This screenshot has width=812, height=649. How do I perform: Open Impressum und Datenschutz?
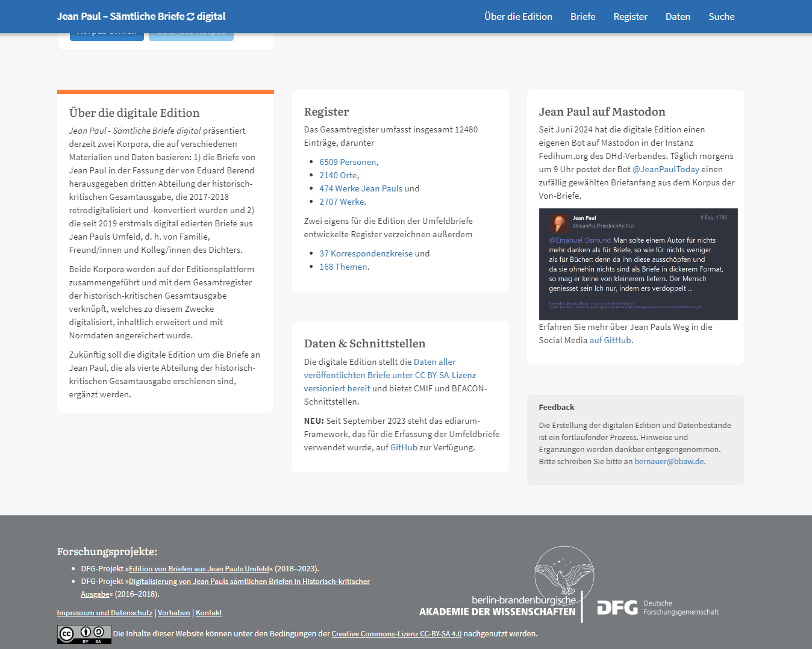[105, 613]
